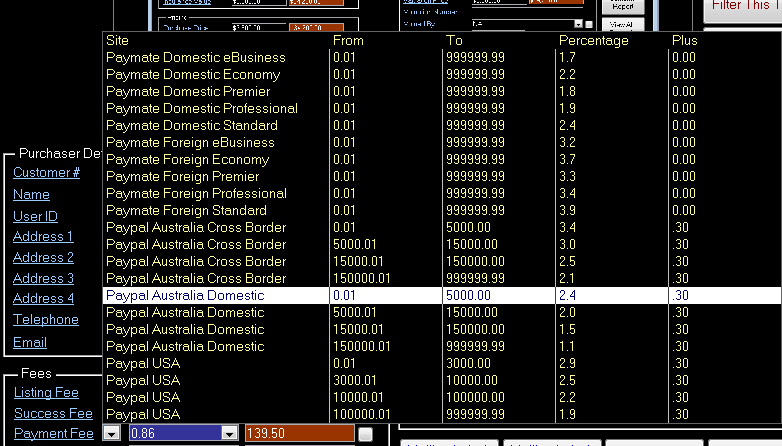Image resolution: width=782 pixels, height=446 pixels.
Task: Select Paypal USA from 100000.01 row
Action: click(x=442, y=414)
